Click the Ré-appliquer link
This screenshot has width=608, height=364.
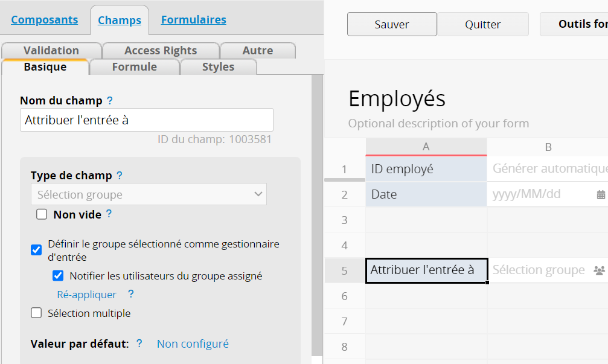[x=86, y=295]
